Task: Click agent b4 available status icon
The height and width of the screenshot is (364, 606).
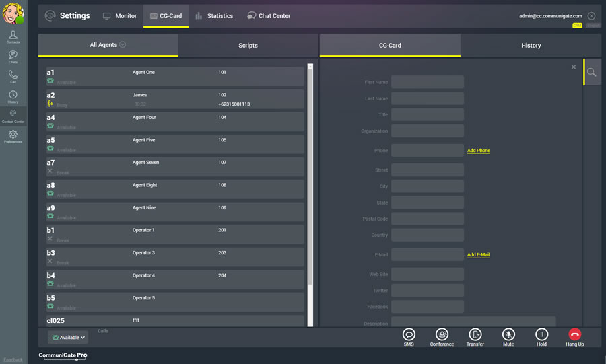Action: click(50, 284)
